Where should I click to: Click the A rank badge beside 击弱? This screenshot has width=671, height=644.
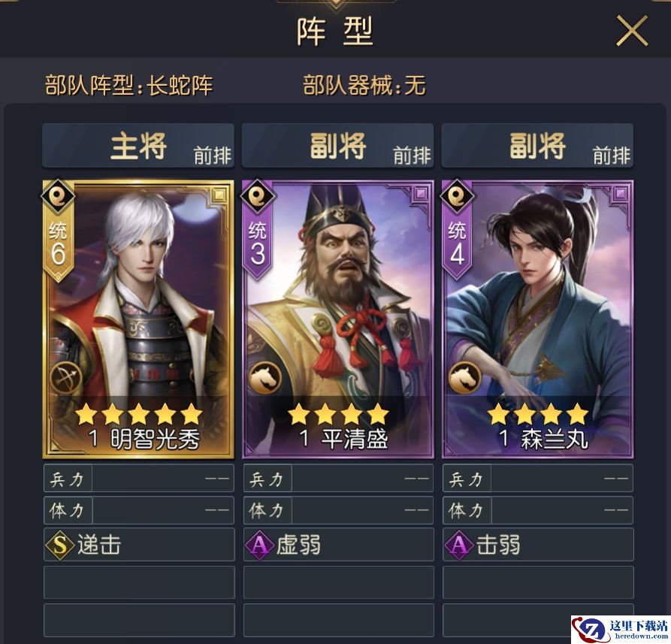[458, 545]
